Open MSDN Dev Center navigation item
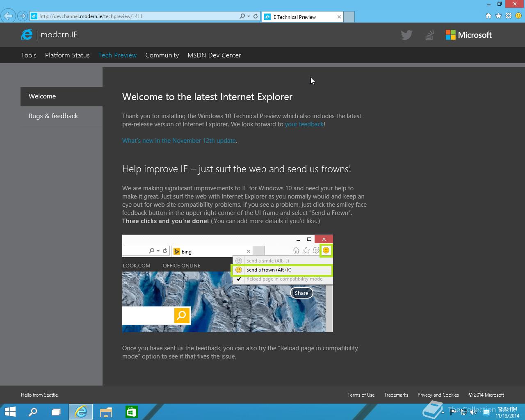The height and width of the screenshot is (420, 525). (214, 55)
